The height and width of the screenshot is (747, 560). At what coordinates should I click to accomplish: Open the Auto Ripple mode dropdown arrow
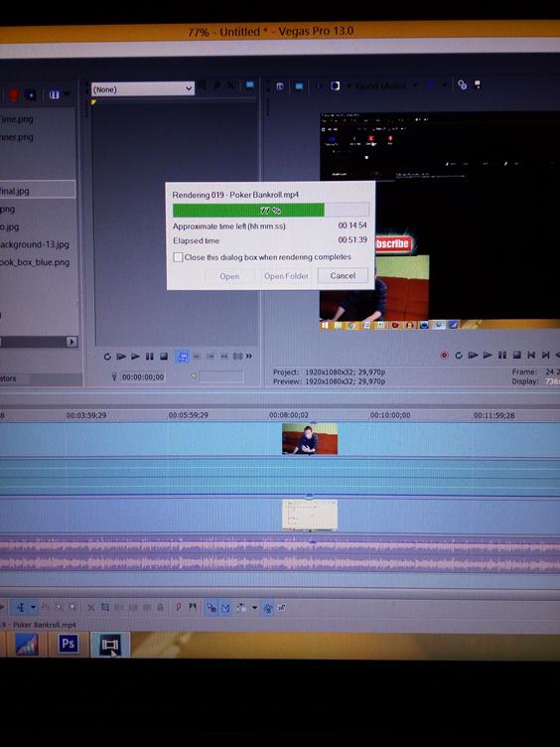pyautogui.click(x=254, y=607)
